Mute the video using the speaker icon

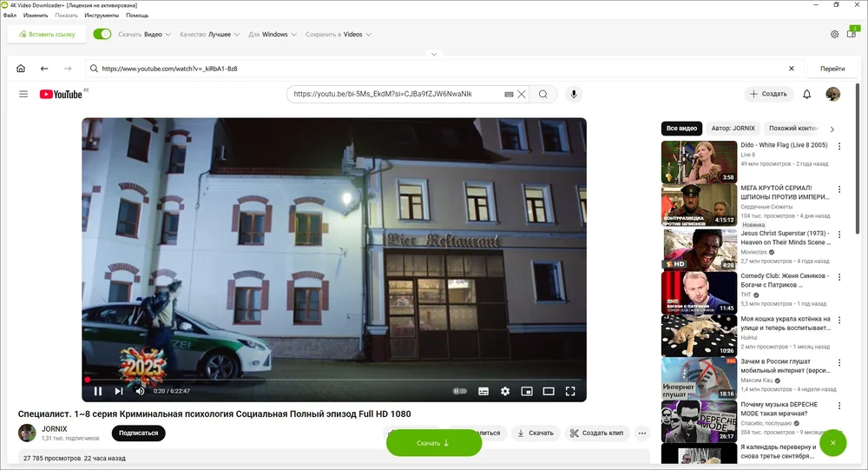point(140,391)
